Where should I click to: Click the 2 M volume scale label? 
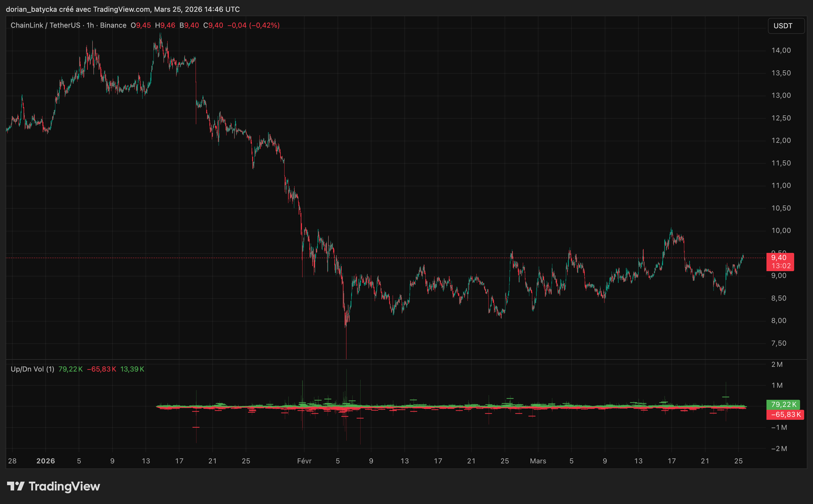[777, 364]
